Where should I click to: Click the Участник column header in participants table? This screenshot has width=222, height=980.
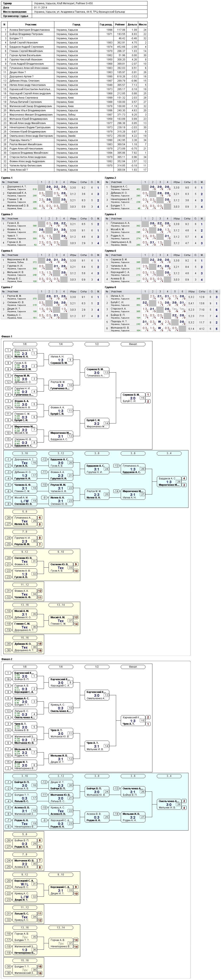(x=31, y=24)
